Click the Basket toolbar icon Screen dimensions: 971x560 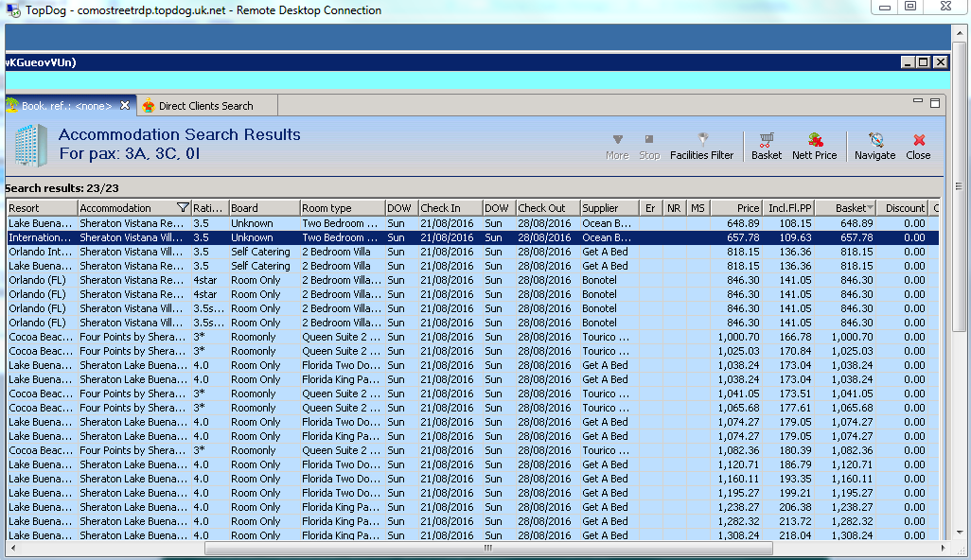(767, 146)
